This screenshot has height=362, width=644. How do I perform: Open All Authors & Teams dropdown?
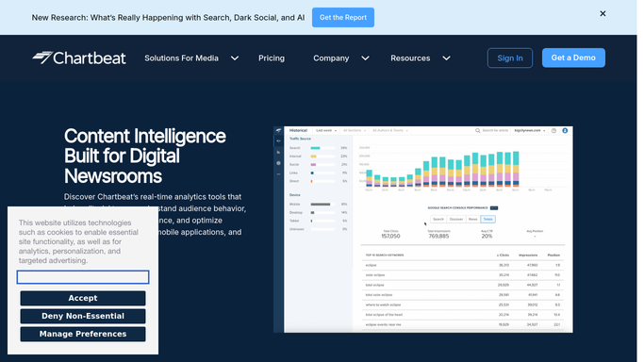point(389,130)
